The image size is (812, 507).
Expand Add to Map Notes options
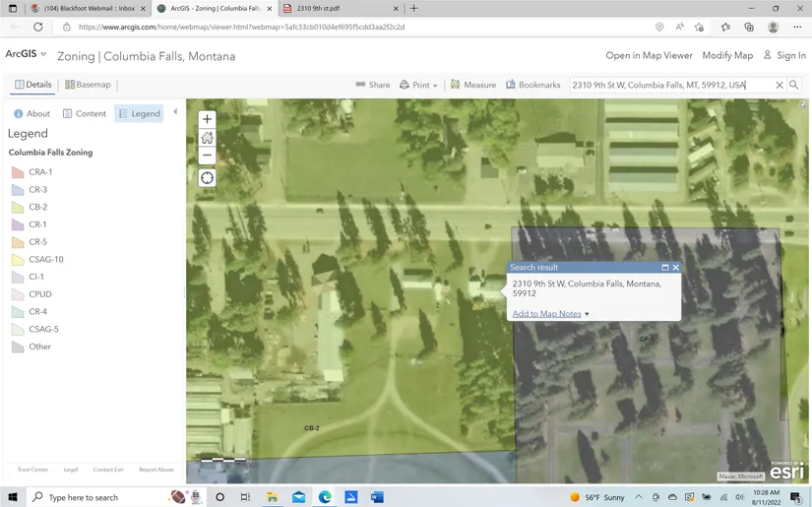coord(588,314)
